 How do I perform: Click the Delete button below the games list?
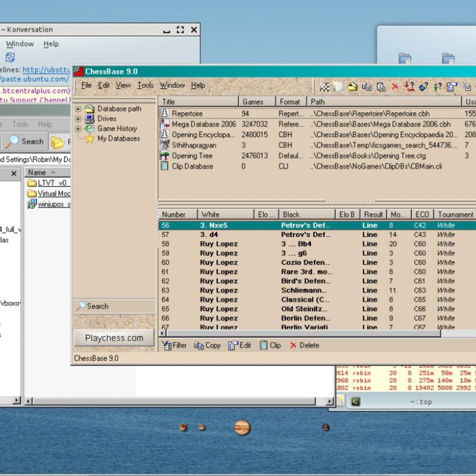pyautogui.click(x=305, y=345)
